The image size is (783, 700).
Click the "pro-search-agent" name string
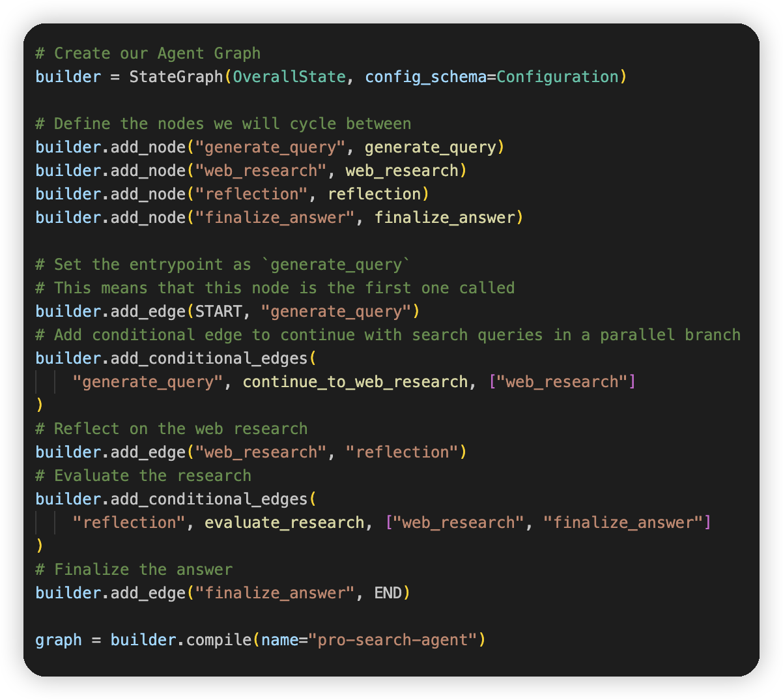393,640
